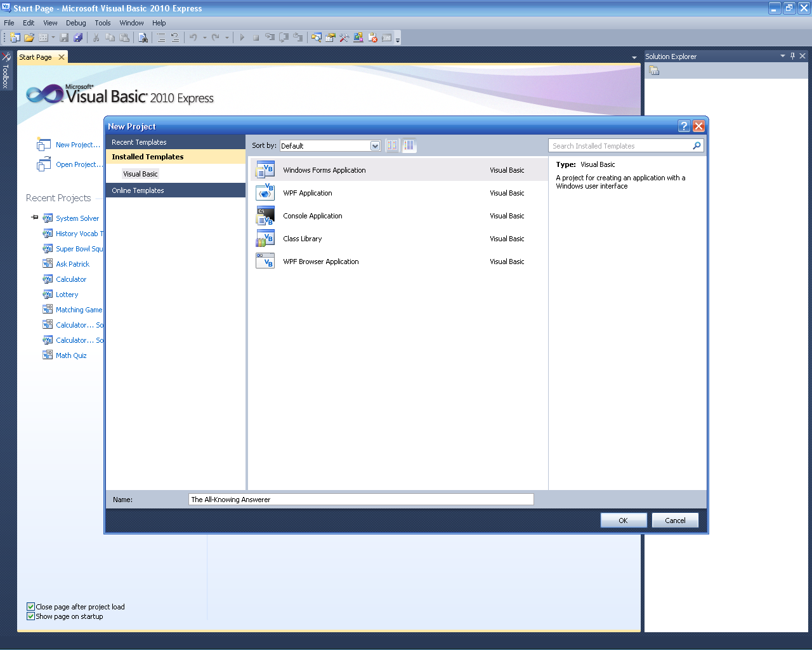Click the Start Debugging play icon

point(242,37)
